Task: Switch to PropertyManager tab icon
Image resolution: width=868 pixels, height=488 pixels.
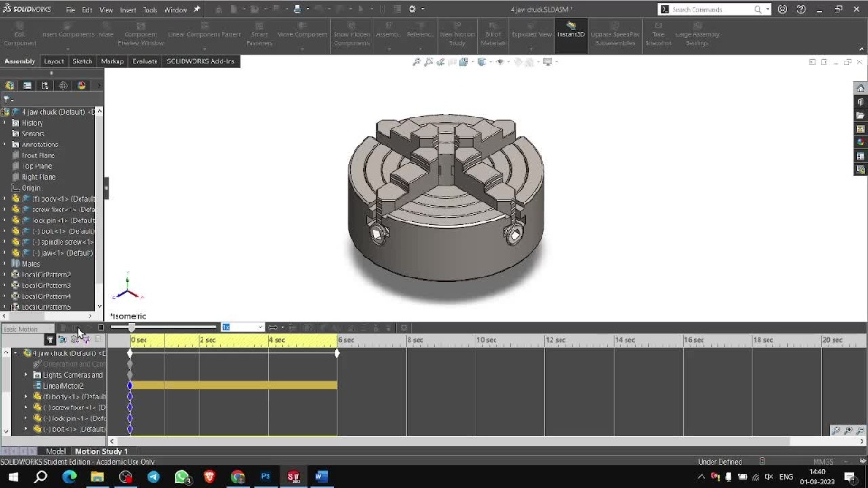Action: tap(27, 86)
